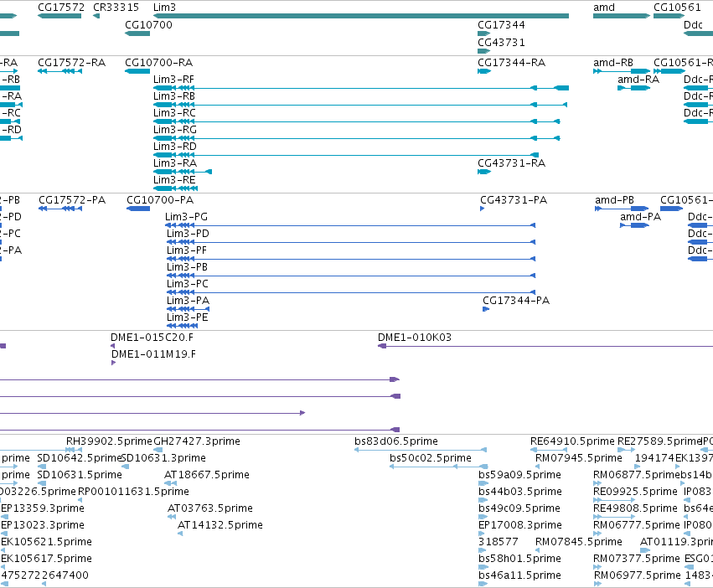
Task: Select the RM07845.5prime EST
Action: coord(538,550)
